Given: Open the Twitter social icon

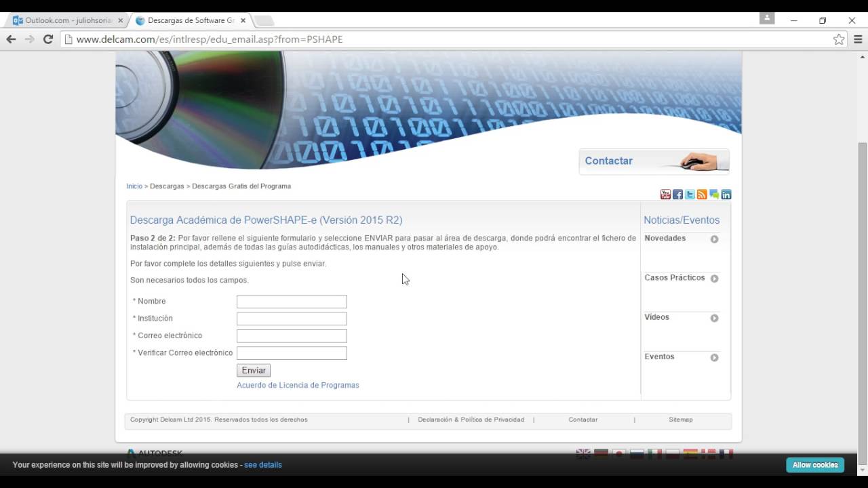Looking at the screenshot, I should (690, 195).
